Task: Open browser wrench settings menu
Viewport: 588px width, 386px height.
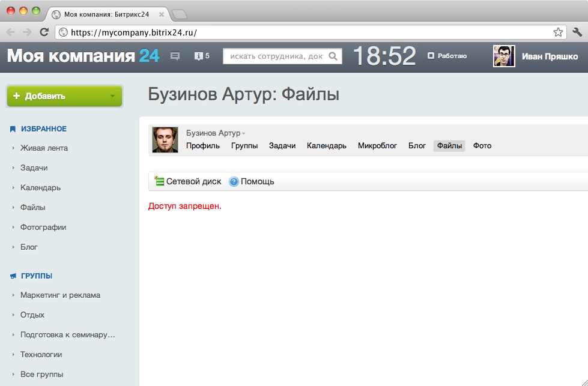Action: [x=577, y=32]
